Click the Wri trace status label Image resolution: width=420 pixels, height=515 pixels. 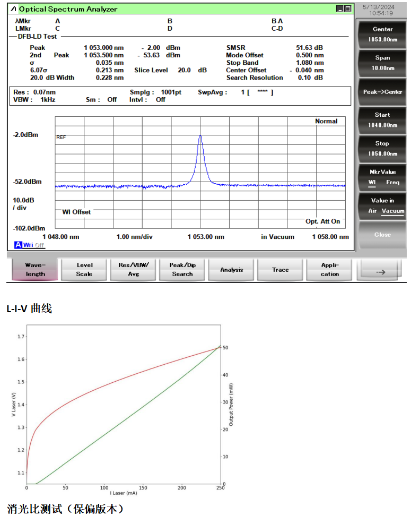29,245
